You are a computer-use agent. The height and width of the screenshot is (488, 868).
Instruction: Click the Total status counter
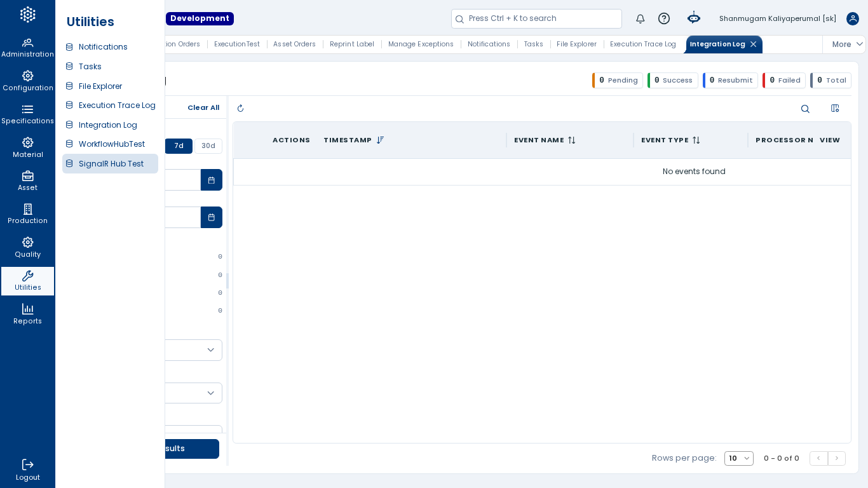click(x=831, y=80)
